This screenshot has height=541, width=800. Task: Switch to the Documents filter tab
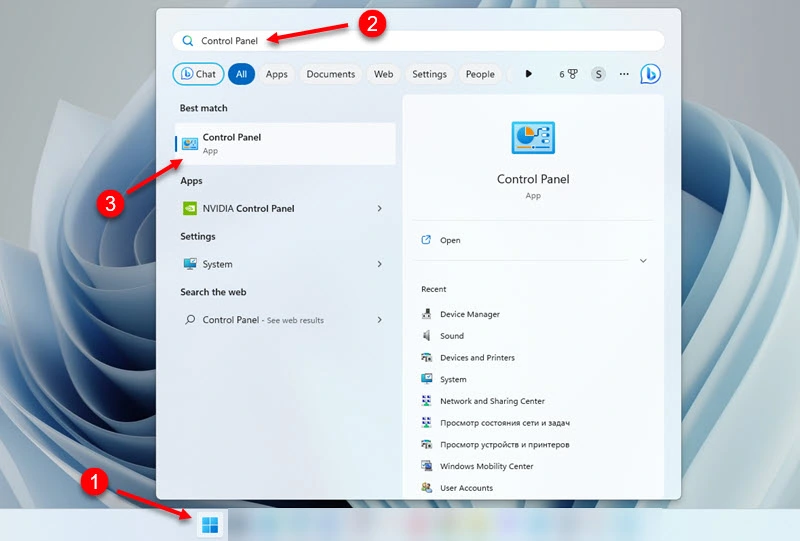(x=331, y=74)
